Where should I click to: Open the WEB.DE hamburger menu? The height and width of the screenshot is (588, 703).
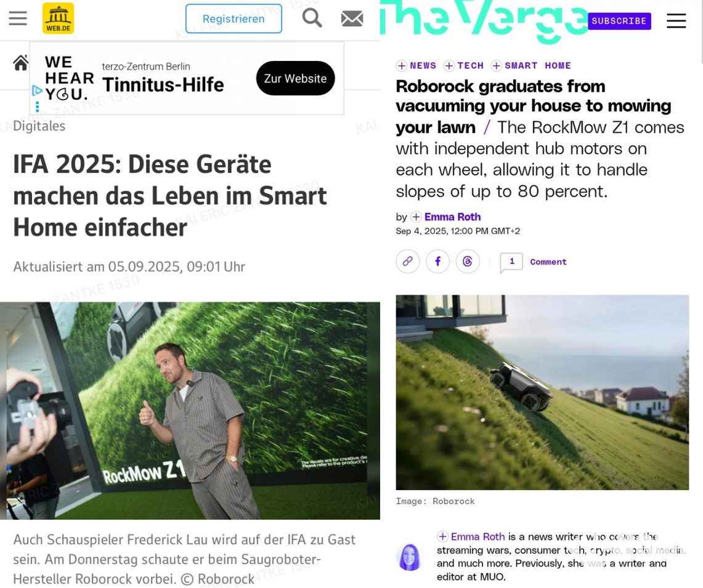click(18, 18)
